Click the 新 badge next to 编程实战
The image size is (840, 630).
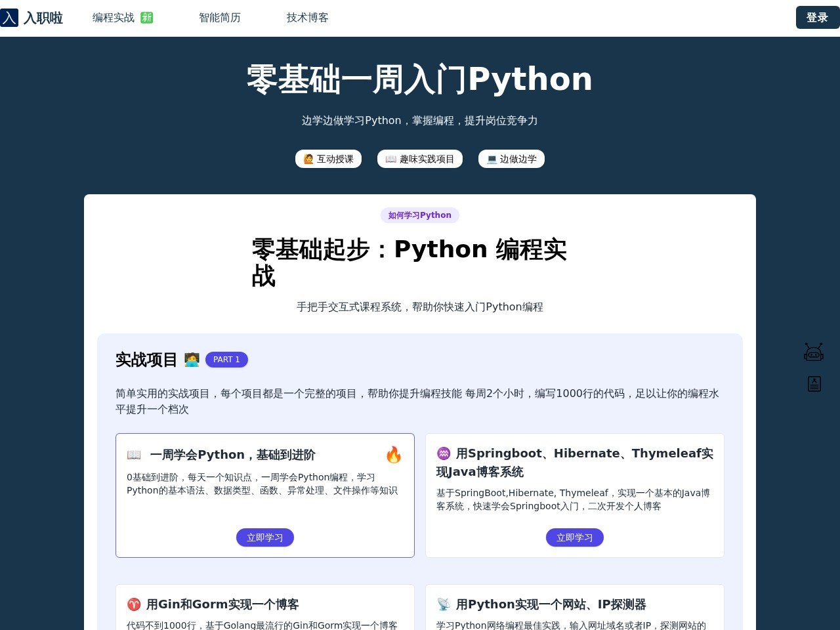(x=146, y=18)
